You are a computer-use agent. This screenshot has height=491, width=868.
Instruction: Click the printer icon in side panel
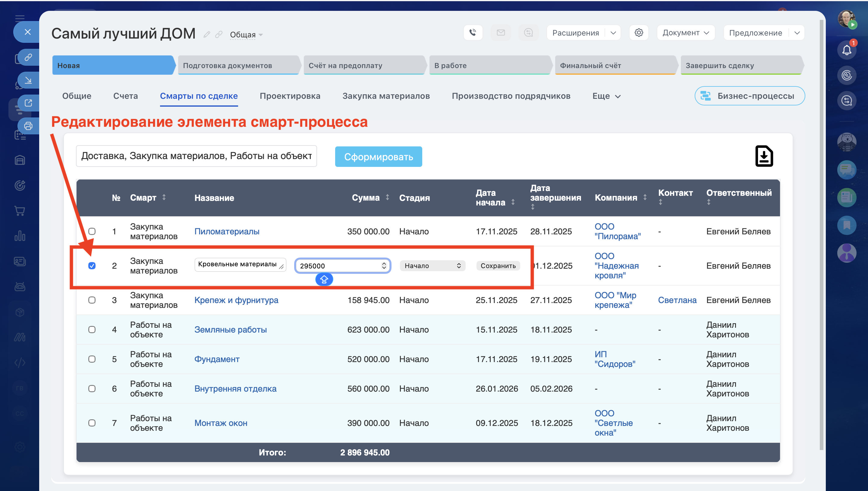[x=28, y=126]
